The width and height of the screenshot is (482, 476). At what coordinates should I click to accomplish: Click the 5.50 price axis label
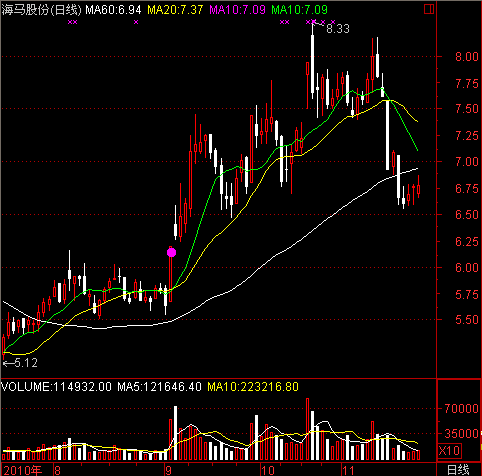[x=467, y=320]
